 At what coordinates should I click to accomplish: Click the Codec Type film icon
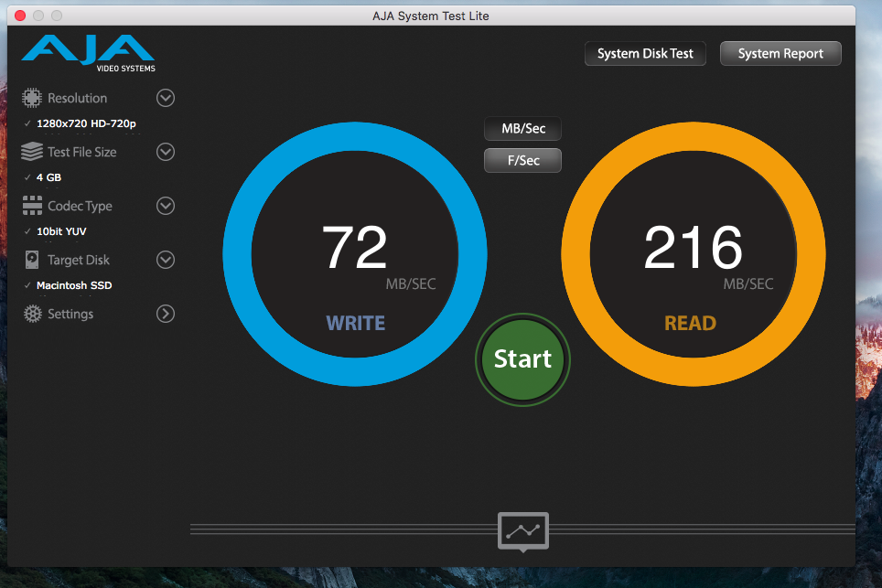32,206
